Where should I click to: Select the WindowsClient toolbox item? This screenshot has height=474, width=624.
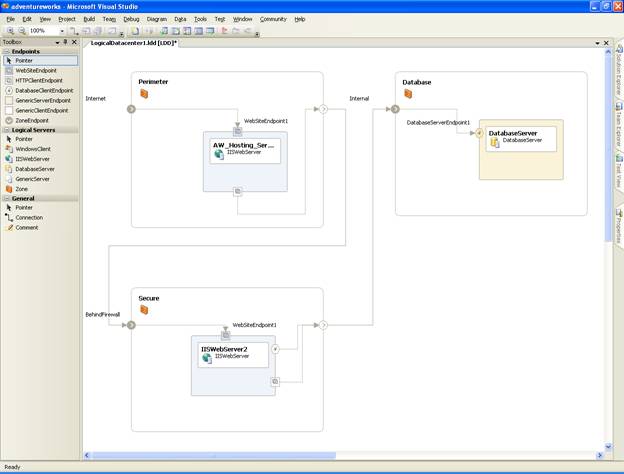41,149
